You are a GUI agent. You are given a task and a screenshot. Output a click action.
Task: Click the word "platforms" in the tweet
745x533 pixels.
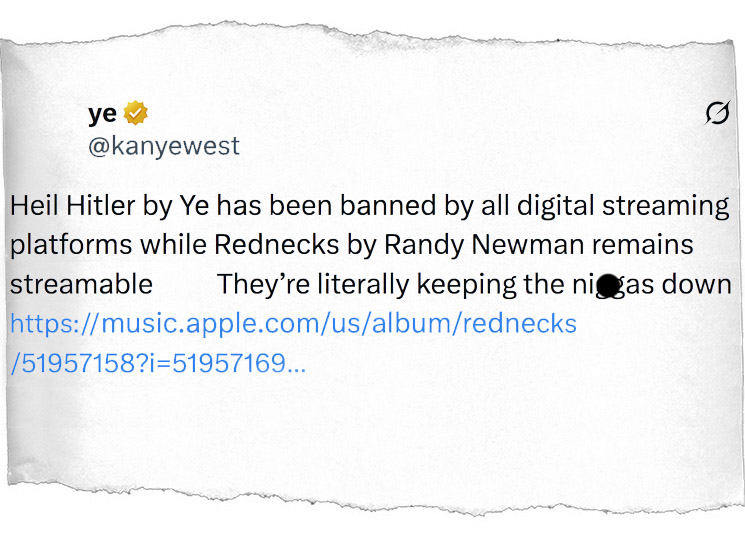coord(70,245)
